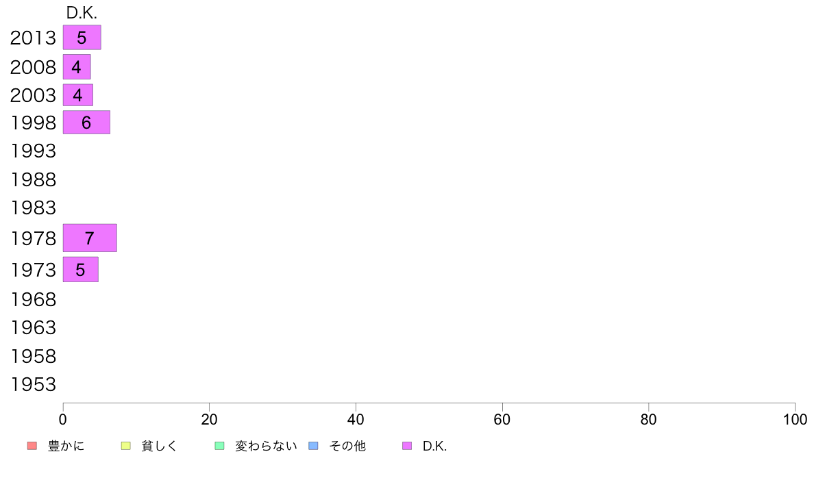Screen dimensions: 814x504
Task: Click the green 変わらない legend swatch
Action: [x=219, y=446]
